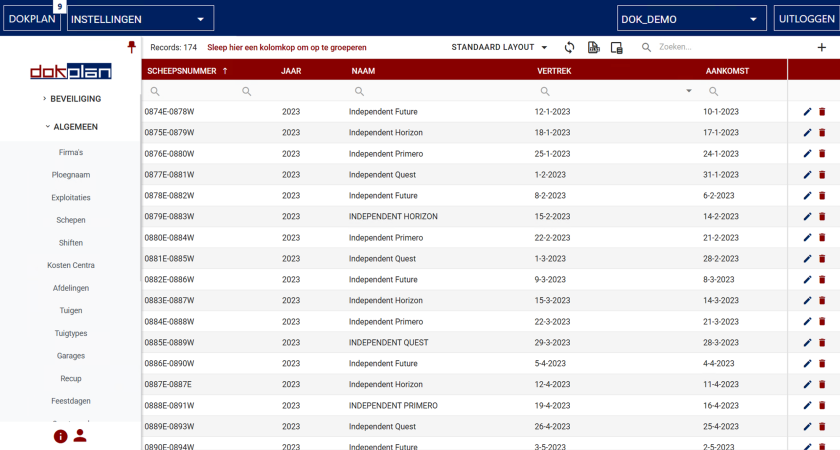840x450 pixels.
Task: Open the column chooser icon
Action: point(617,47)
